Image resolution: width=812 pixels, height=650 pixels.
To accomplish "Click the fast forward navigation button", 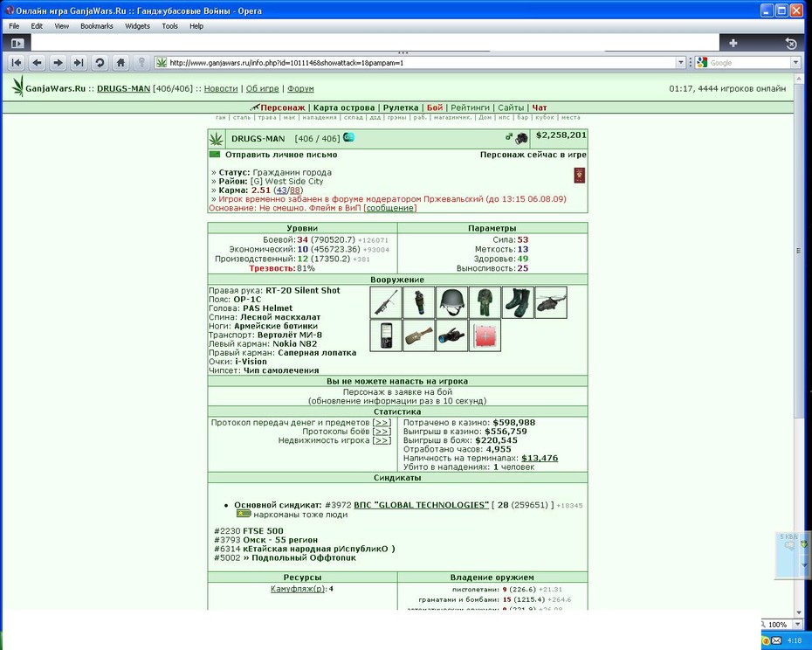I will point(79,63).
